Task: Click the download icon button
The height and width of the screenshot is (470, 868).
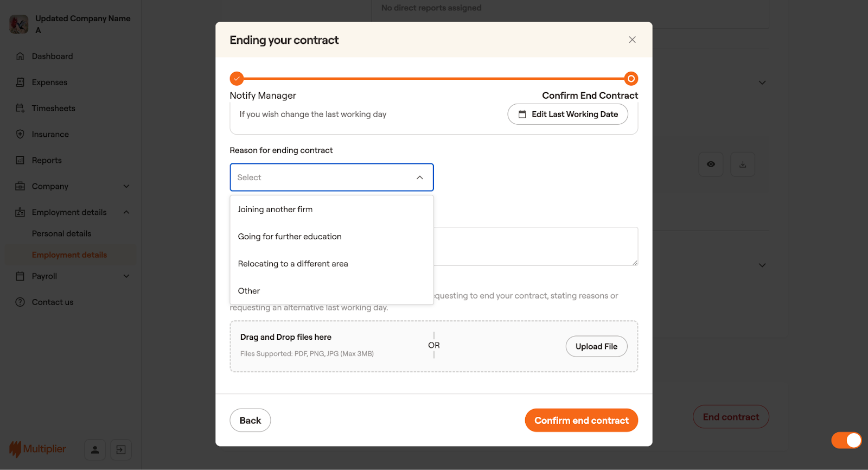Action: tap(743, 164)
